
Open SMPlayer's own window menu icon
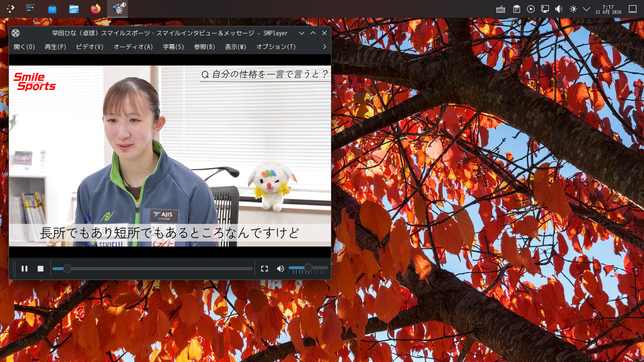16,33
